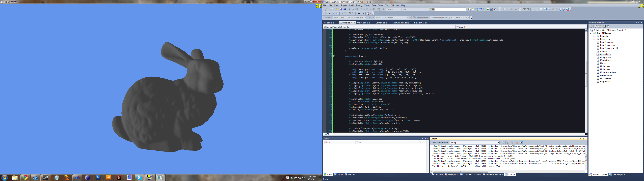
Task: Stop debugging with the stop icon
Action: 334,14
